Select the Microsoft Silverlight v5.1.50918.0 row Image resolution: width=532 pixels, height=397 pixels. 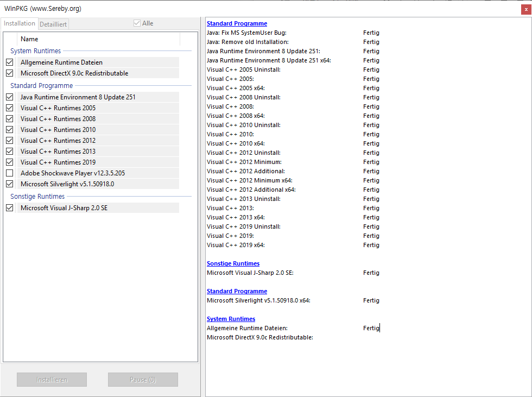pos(98,184)
